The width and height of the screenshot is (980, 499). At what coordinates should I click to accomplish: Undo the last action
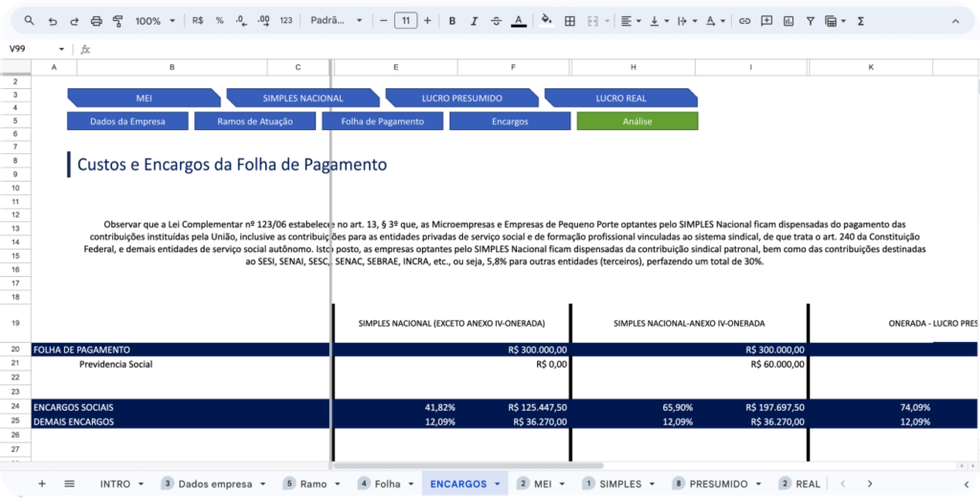click(53, 21)
